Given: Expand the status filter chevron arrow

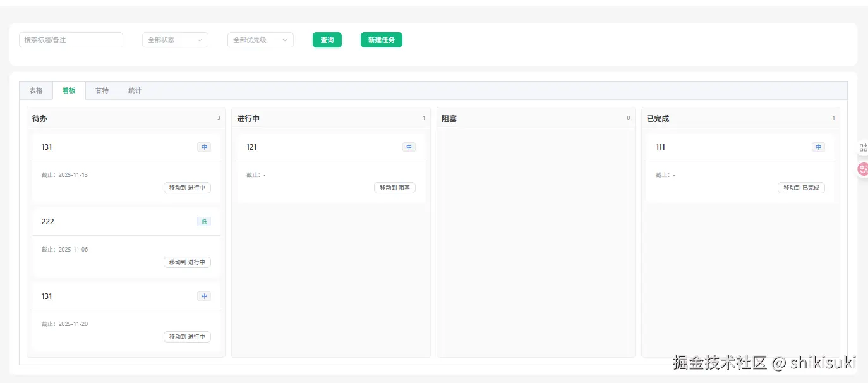Looking at the screenshot, I should 201,39.
